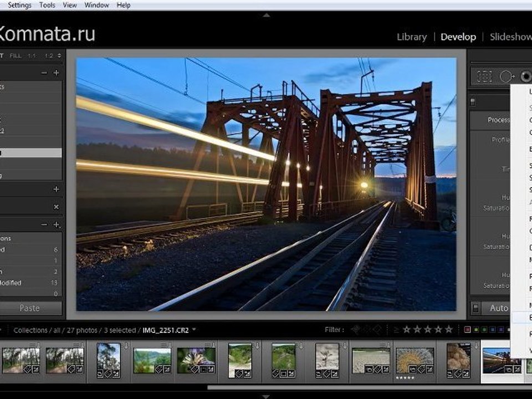Set zoom to FILL
The height and width of the screenshot is (399, 532).
[16, 55]
